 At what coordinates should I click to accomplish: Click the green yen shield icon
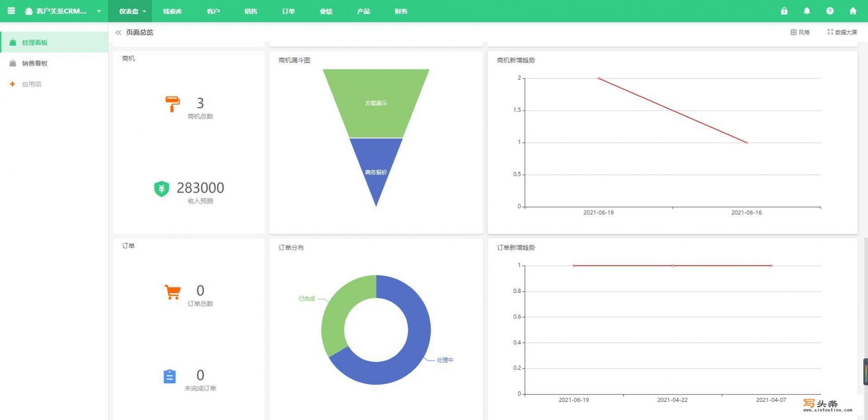(x=161, y=189)
